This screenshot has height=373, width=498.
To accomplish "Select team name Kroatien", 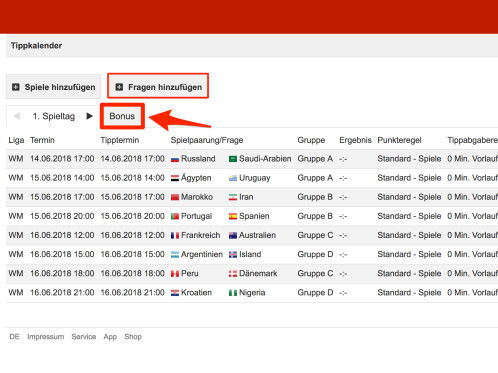I will click(x=196, y=293).
